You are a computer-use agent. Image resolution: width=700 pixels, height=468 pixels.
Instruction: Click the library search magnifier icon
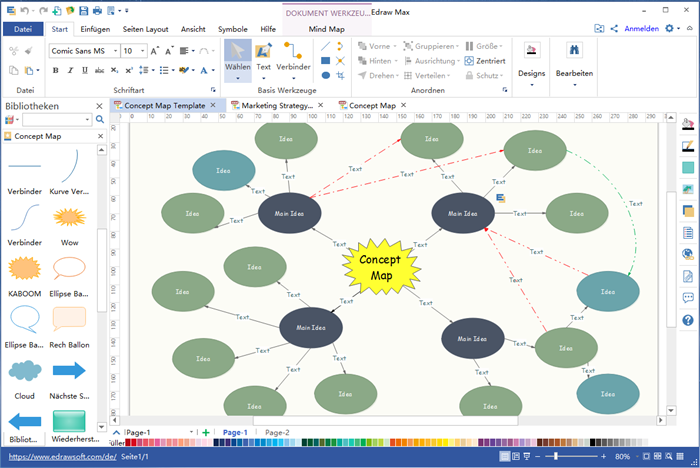[87, 119]
